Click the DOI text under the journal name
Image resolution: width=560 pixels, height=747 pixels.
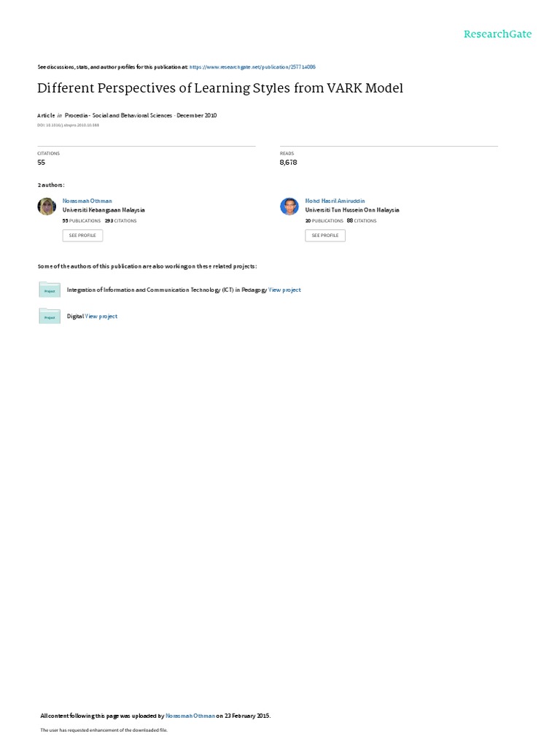click(x=68, y=125)
